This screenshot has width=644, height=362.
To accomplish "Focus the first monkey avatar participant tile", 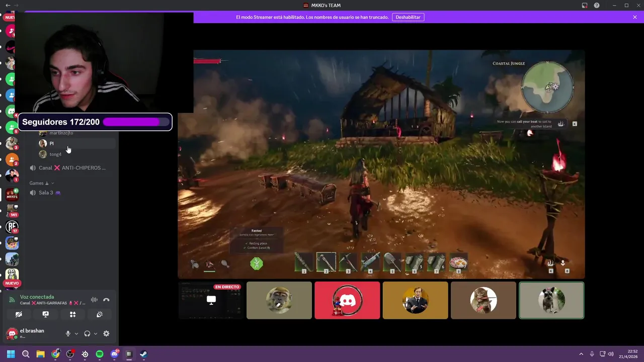I will pyautogui.click(x=279, y=300).
